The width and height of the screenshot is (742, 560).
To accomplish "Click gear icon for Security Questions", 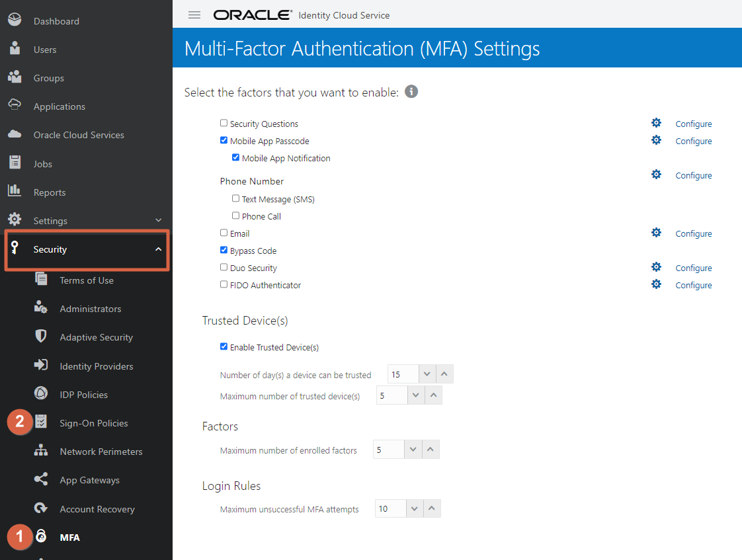I will (656, 123).
